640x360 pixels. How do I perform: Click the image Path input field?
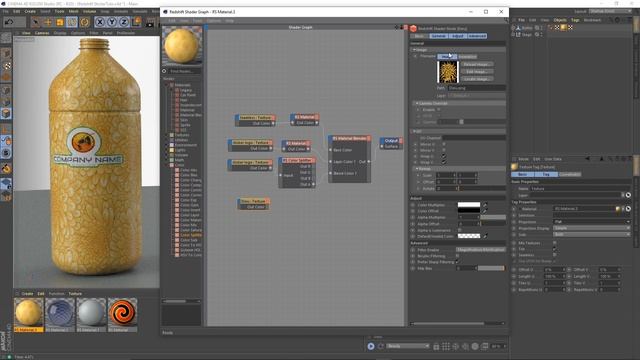pyautogui.click(x=476, y=88)
